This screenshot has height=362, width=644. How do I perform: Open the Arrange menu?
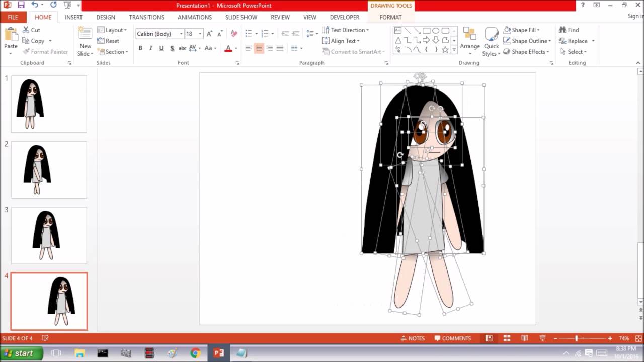click(470, 41)
